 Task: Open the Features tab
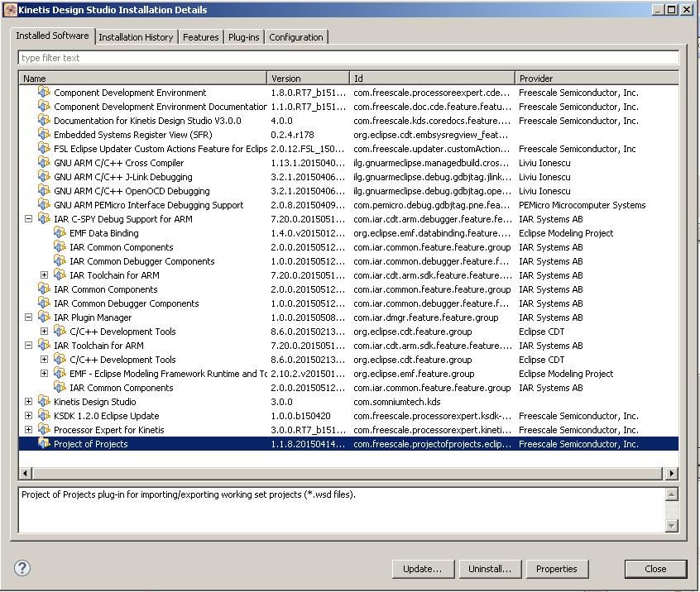(200, 37)
